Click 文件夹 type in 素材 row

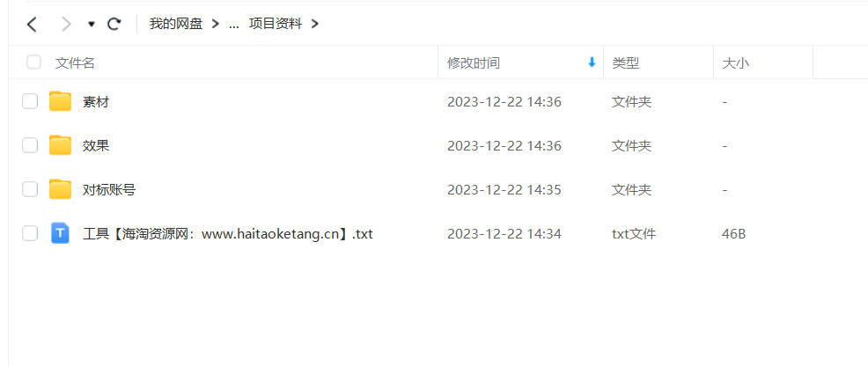click(x=631, y=102)
